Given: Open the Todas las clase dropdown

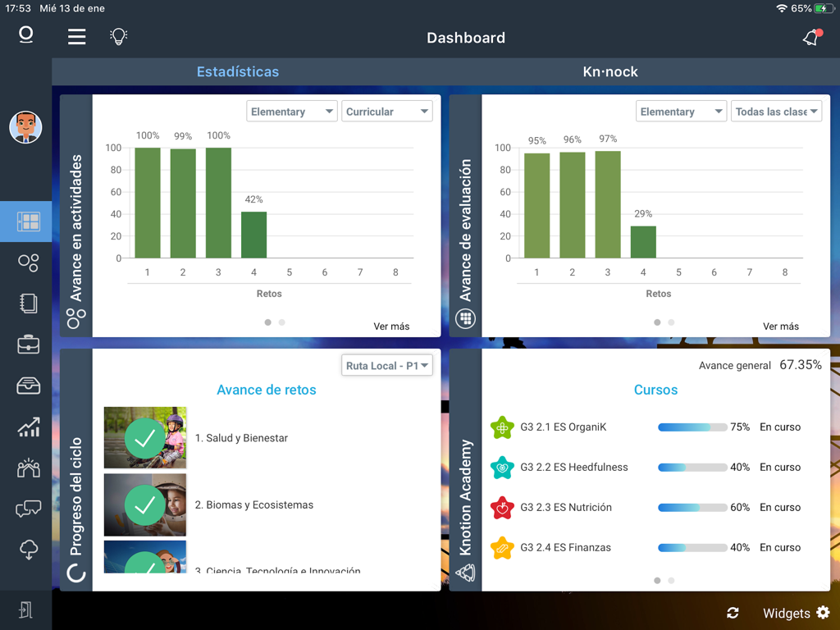Looking at the screenshot, I should pos(776,110).
